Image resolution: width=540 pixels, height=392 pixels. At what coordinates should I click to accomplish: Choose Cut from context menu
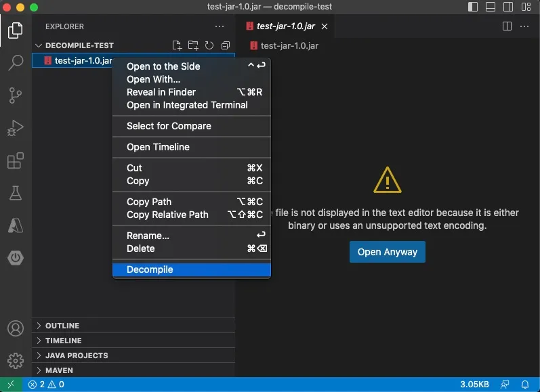[x=192, y=168]
